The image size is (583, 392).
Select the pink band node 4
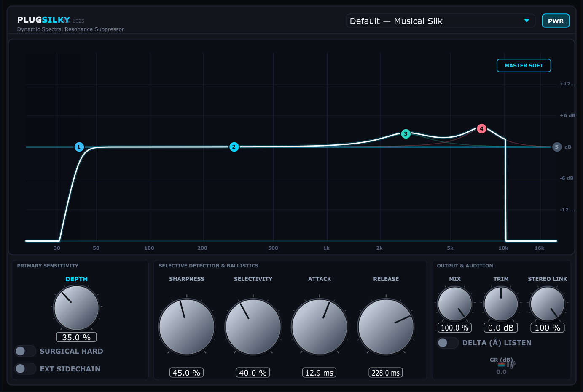click(481, 129)
